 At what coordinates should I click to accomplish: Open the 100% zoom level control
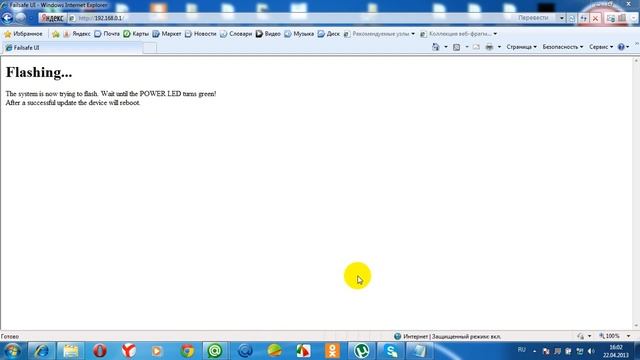[614, 336]
